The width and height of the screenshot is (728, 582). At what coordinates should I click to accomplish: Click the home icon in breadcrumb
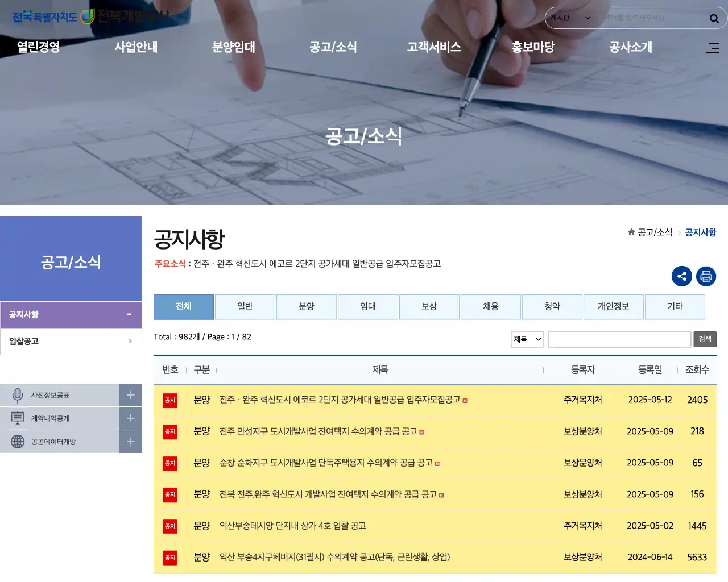[x=631, y=232]
